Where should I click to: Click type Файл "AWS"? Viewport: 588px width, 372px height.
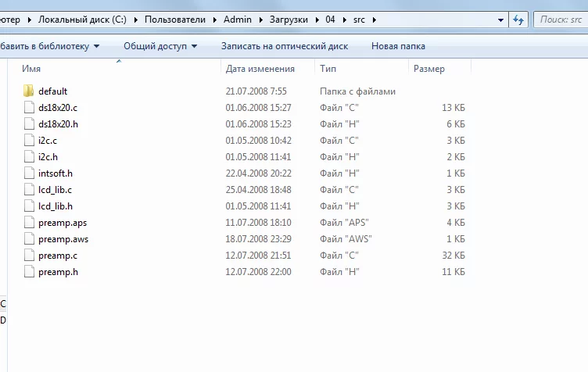click(x=346, y=239)
